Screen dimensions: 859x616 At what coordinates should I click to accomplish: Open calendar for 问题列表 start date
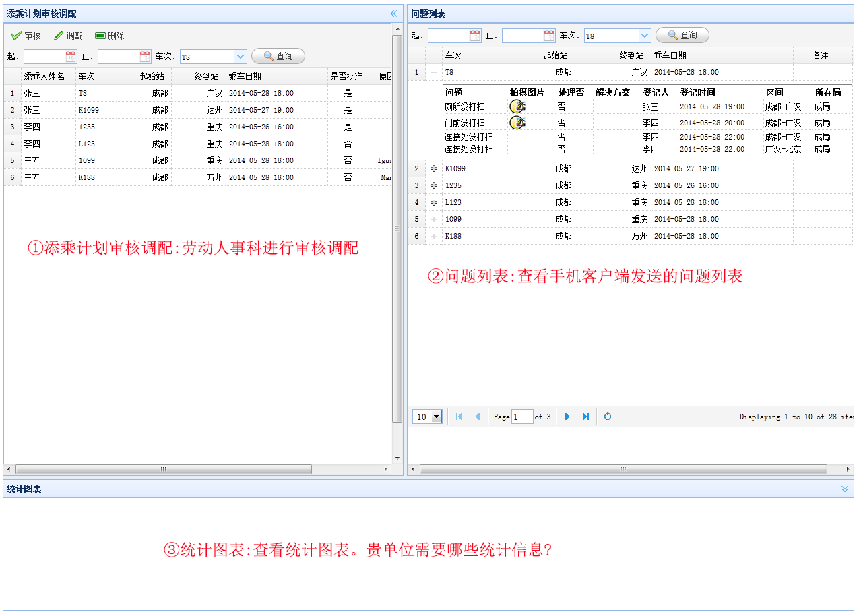click(475, 36)
